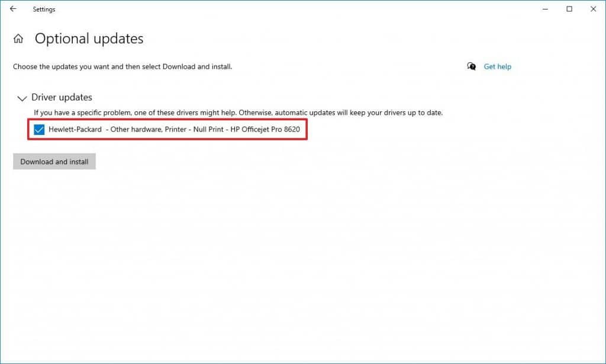Click the Settings label in the title bar
The height and width of the screenshot is (364, 606).
(x=44, y=9)
